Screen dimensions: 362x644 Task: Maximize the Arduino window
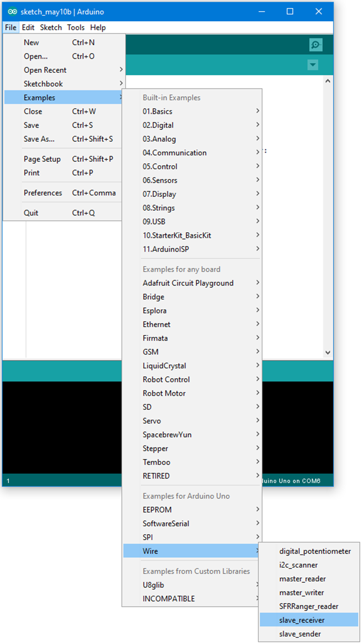click(290, 12)
